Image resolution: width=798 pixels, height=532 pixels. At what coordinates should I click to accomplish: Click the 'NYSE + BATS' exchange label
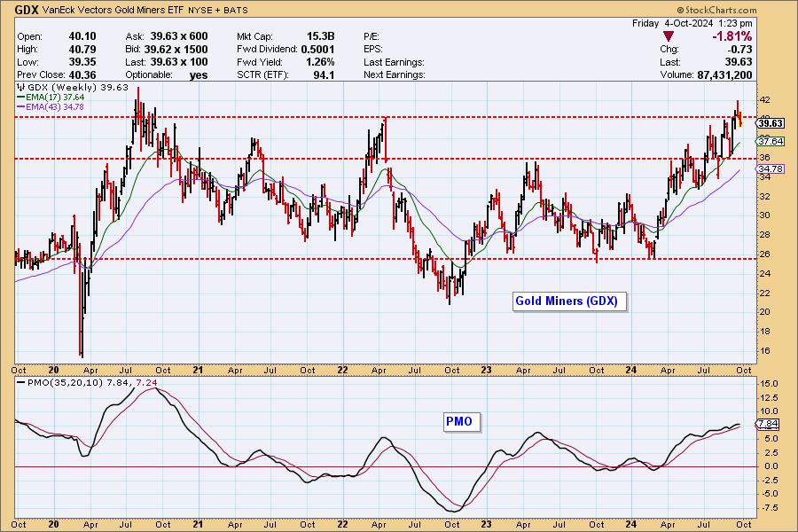218,10
